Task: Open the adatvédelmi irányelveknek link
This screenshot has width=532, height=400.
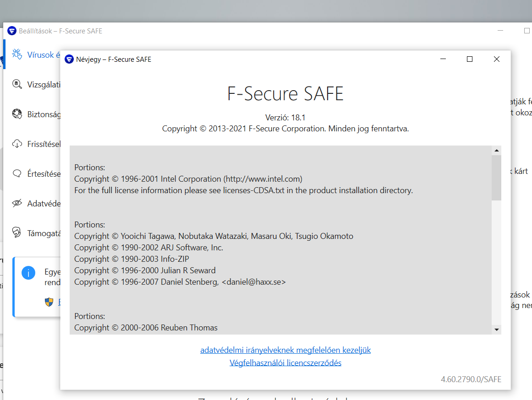Action: coord(285,350)
